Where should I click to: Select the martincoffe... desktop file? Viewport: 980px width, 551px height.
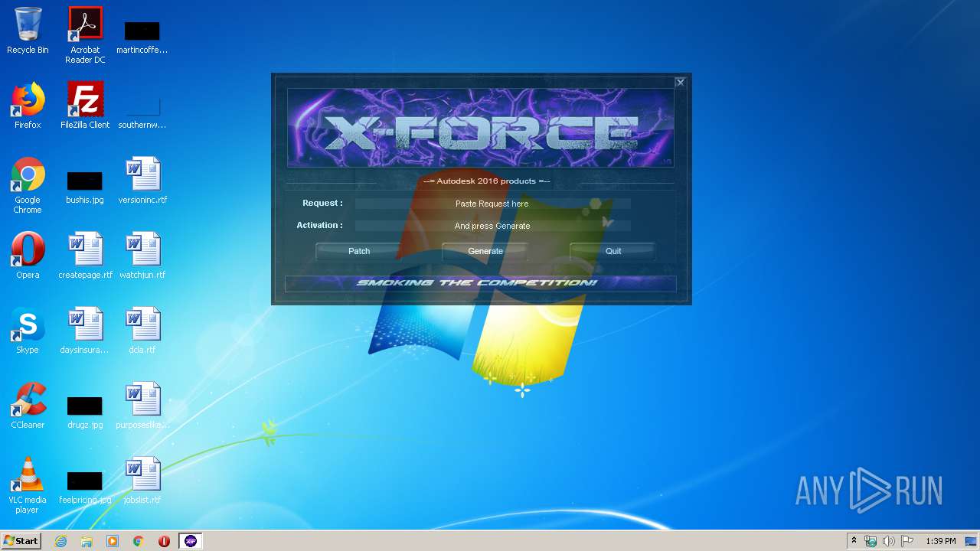pos(142,38)
